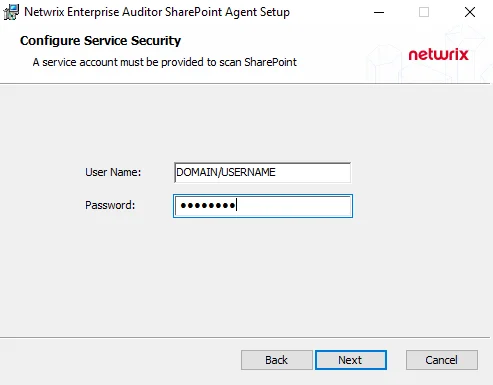
Task: Proceed with the Next button
Action: click(351, 360)
